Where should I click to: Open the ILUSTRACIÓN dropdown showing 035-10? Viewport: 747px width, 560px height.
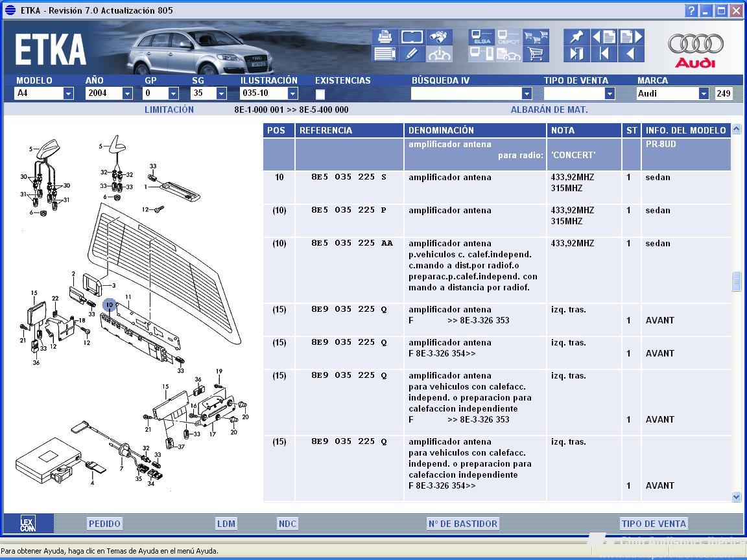(x=293, y=93)
